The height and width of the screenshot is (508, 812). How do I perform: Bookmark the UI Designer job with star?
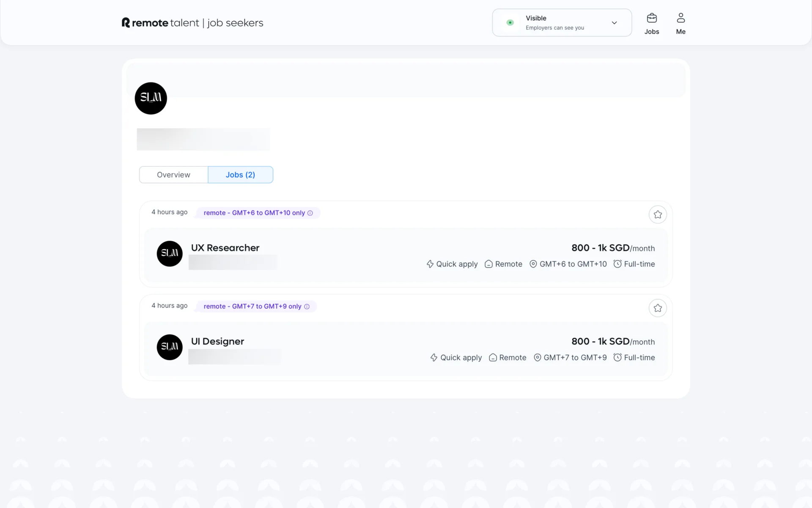(x=658, y=308)
